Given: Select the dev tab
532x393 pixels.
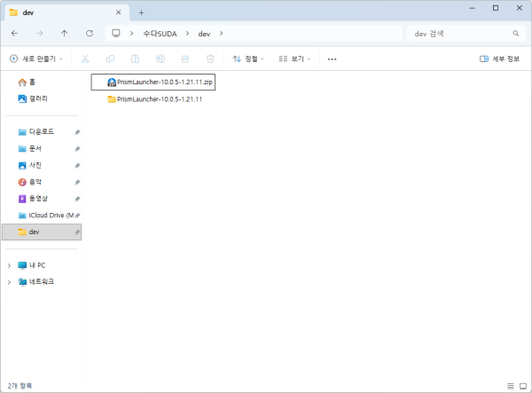Looking at the screenshot, I should pos(66,12).
